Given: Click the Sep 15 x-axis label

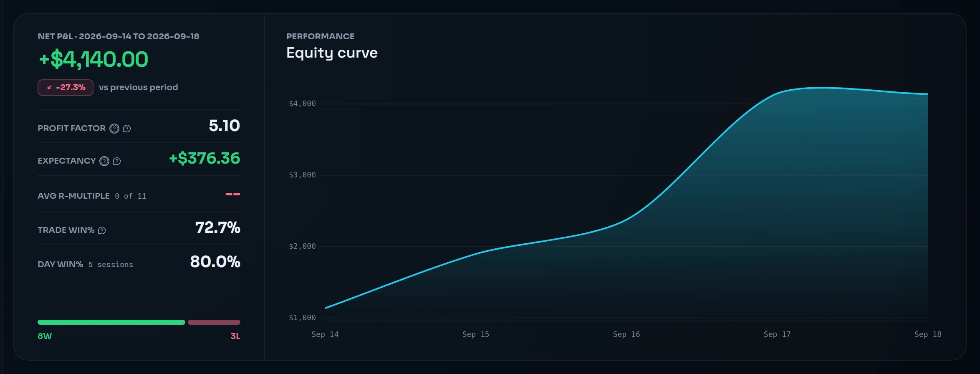Looking at the screenshot, I should click(476, 334).
